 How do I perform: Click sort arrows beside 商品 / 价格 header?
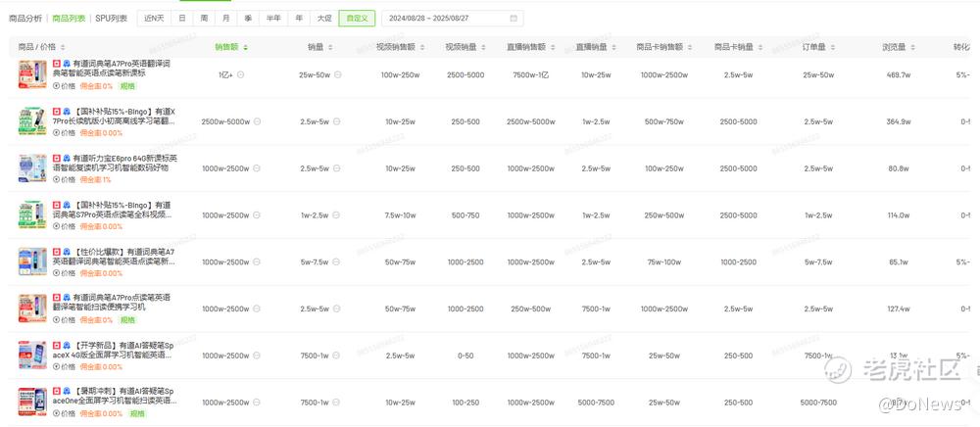click(x=63, y=47)
